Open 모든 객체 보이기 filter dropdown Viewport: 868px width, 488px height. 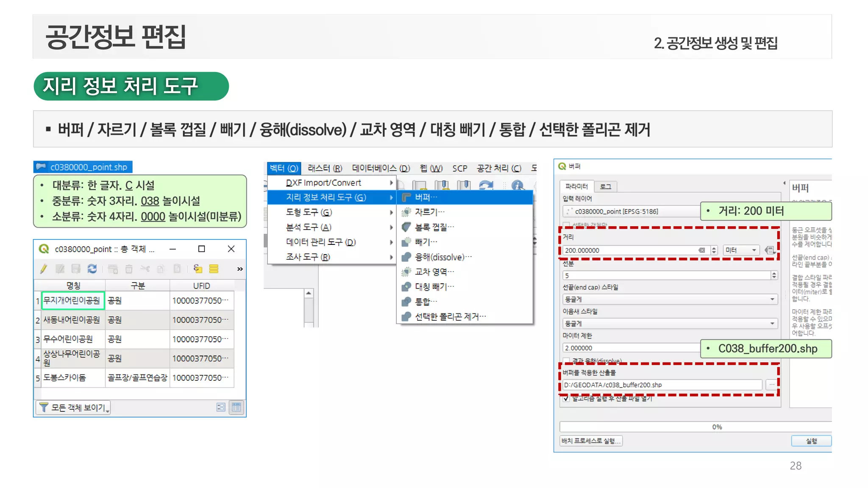pos(74,408)
